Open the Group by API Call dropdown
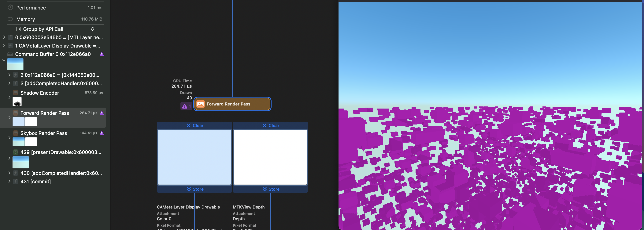Image resolution: width=644 pixels, height=230 pixels. click(x=55, y=29)
